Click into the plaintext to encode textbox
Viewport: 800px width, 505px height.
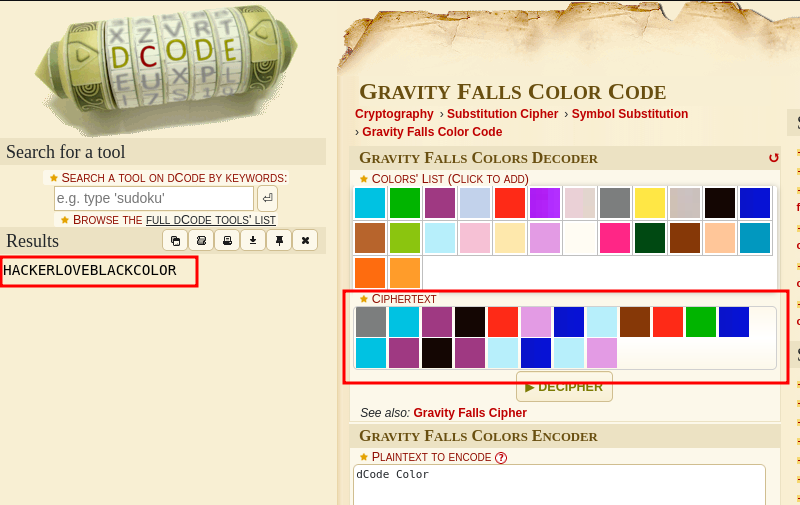click(559, 485)
